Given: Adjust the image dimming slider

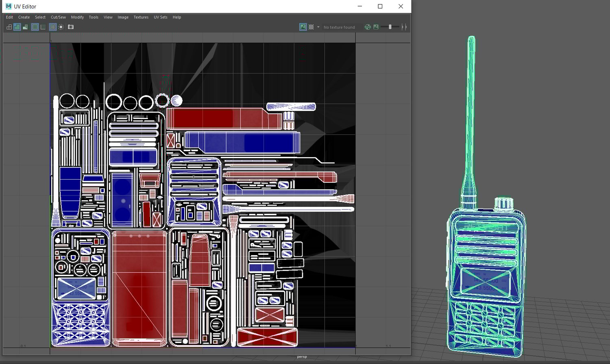Looking at the screenshot, I should click(390, 27).
